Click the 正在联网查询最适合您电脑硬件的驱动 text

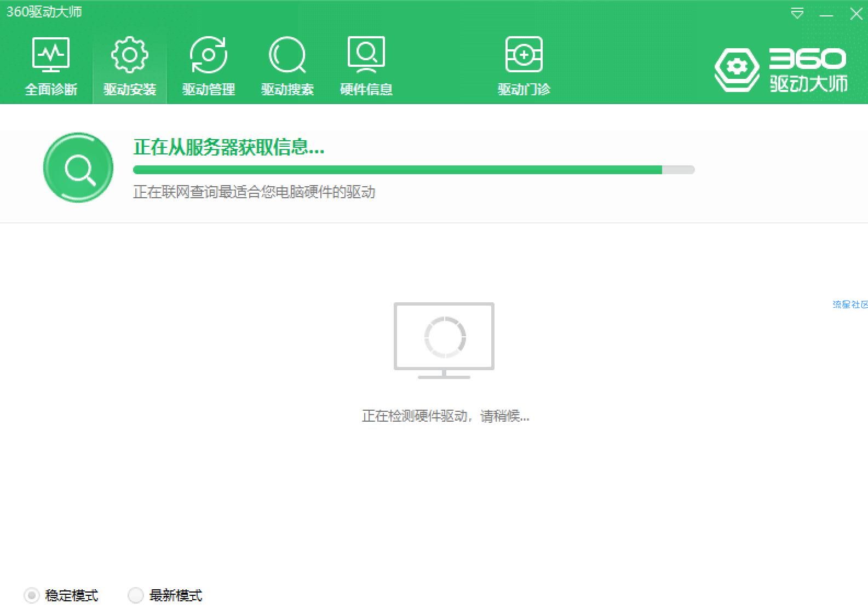254,192
